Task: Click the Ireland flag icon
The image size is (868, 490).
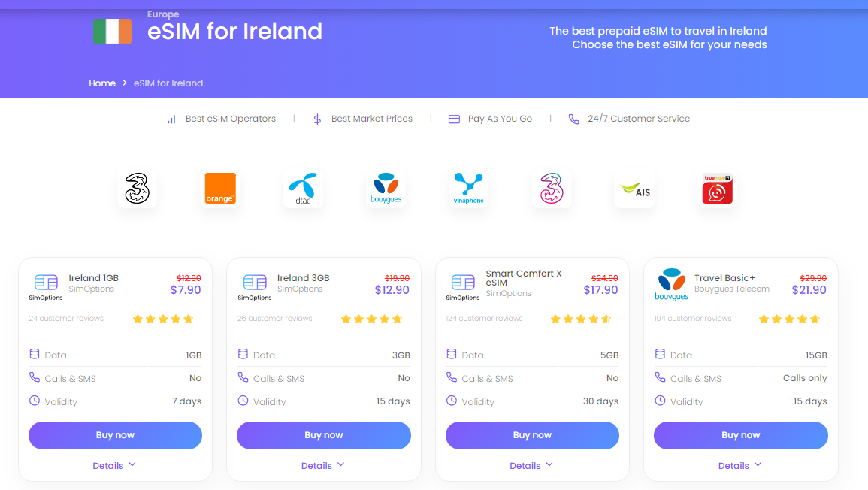Action: coord(113,31)
